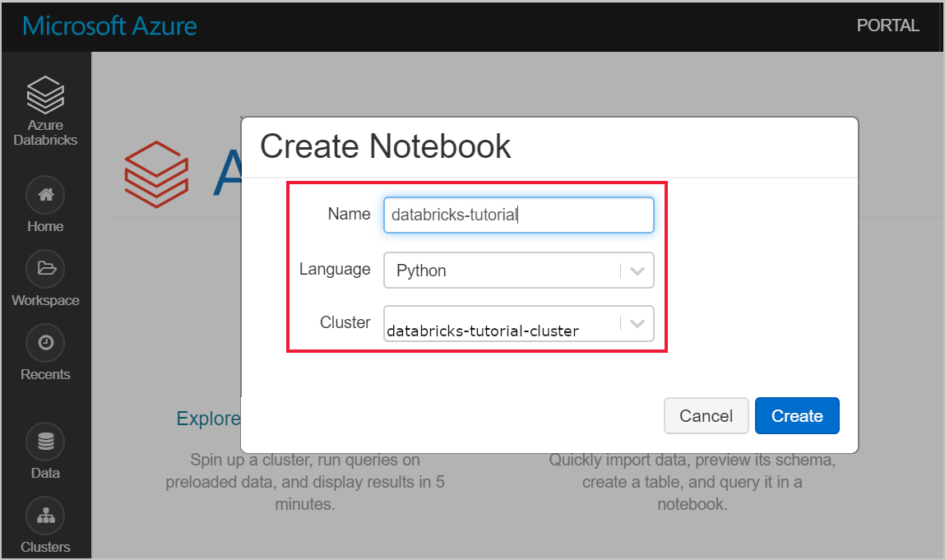
Task: Expand the Cluster dropdown arrow
Action: tap(637, 324)
